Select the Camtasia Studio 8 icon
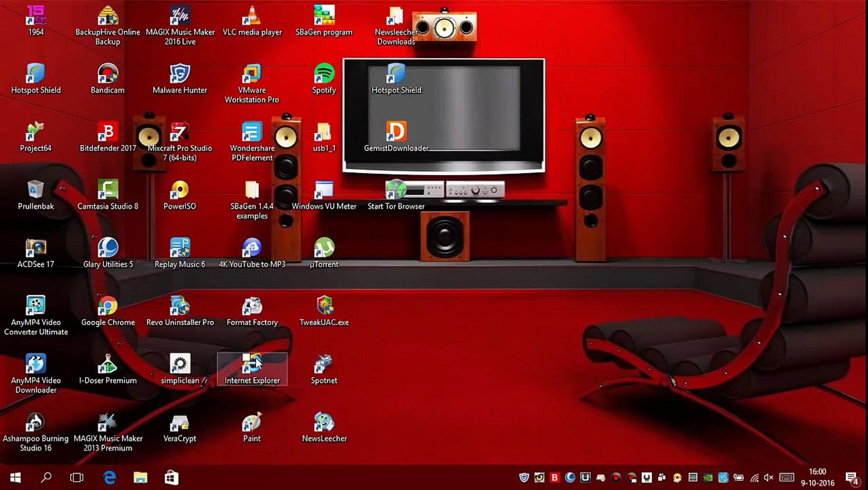This screenshot has width=868, height=490. point(108,191)
